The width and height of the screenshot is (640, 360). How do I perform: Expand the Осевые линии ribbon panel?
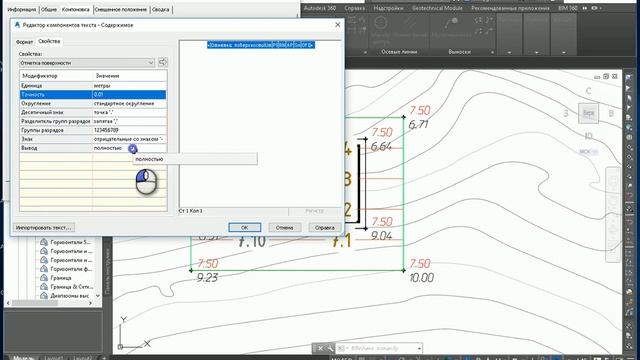click(x=399, y=52)
